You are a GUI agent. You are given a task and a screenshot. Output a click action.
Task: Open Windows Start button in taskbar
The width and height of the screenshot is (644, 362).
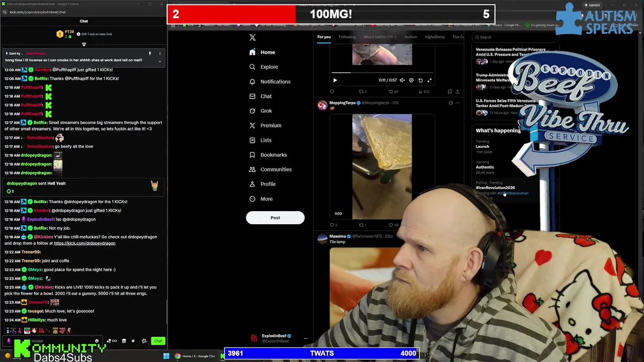[166, 356]
